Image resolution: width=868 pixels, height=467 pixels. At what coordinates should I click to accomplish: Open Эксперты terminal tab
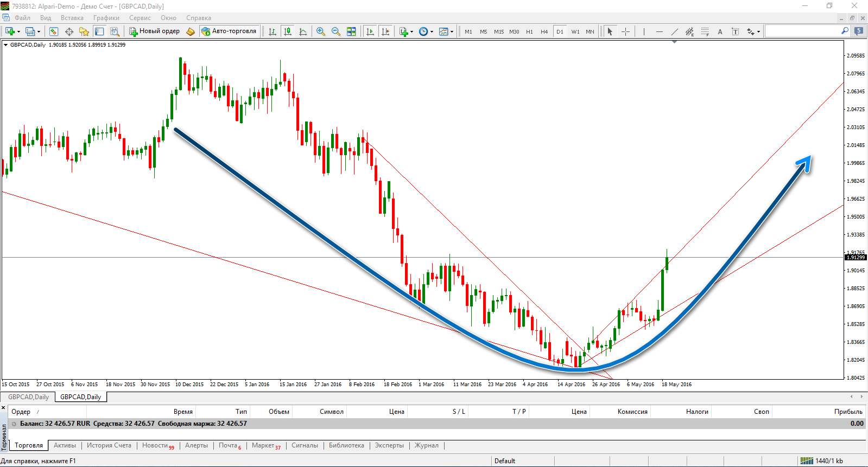click(389, 445)
